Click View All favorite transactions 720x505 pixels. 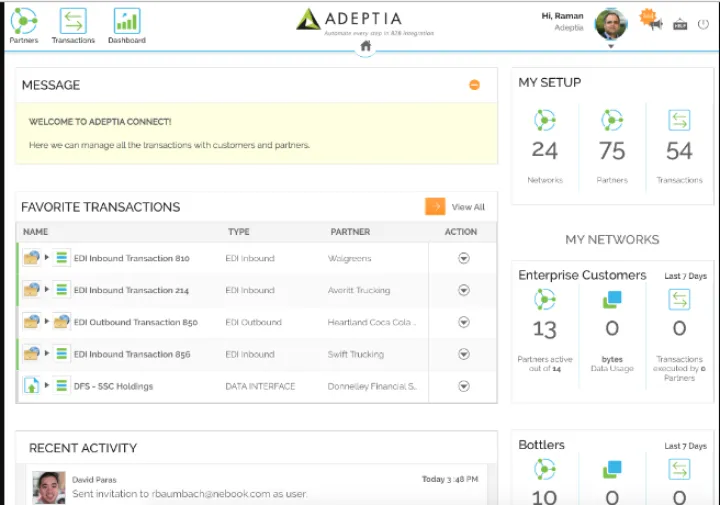[x=467, y=207]
